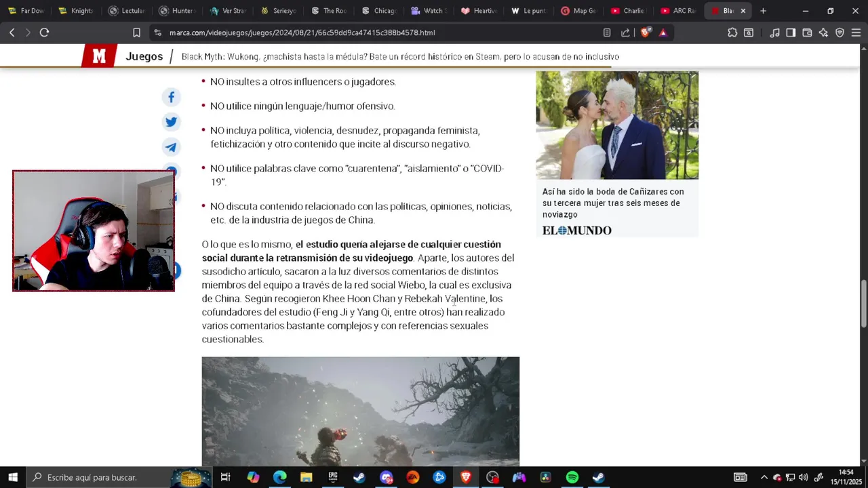Open the 'Así ha sido la boda de Cañizares' article link
The image size is (868, 488).
(x=613, y=203)
